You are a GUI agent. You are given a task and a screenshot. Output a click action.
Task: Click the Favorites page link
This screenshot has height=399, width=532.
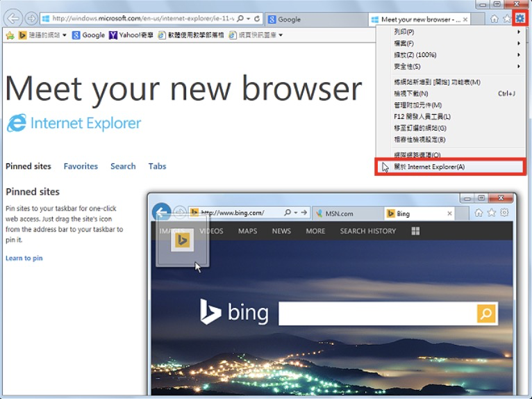[81, 166]
